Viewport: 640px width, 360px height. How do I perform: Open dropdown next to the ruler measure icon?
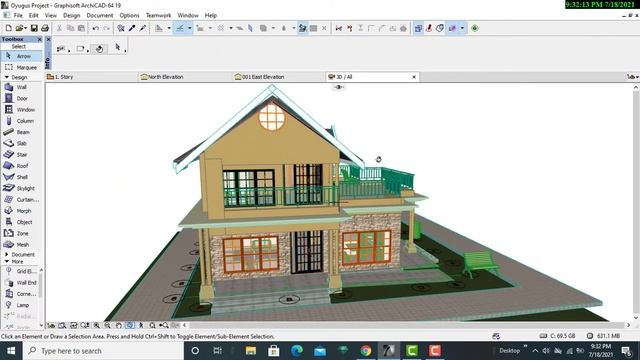pos(169,28)
